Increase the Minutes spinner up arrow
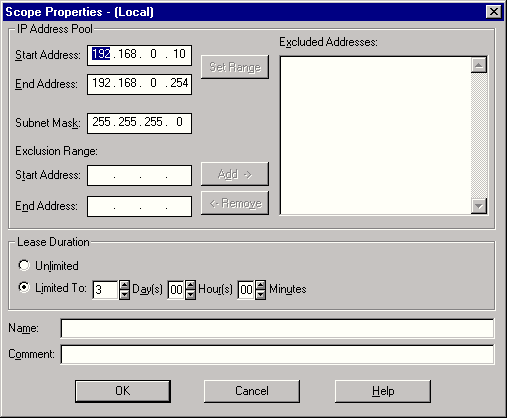The image size is (507, 418). (x=261, y=285)
